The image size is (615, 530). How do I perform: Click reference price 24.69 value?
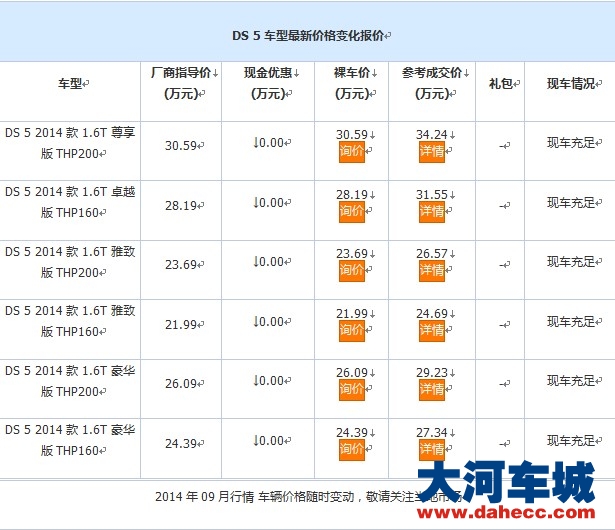click(432, 314)
